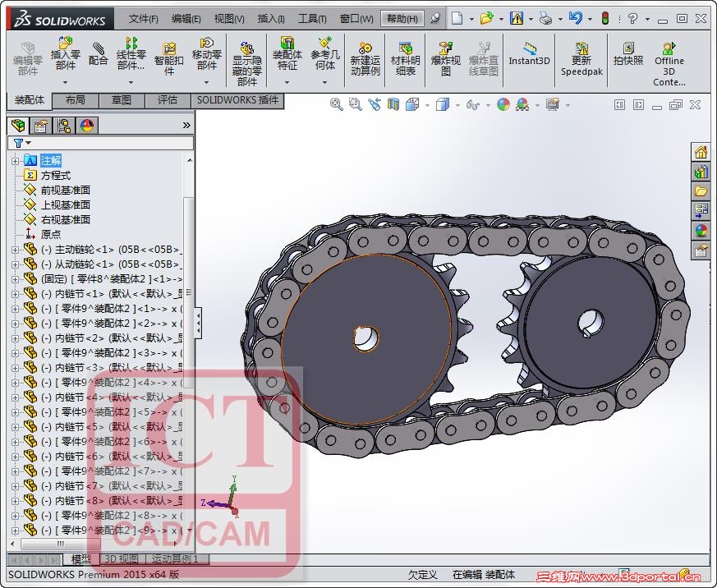Screen dimensions: 717x588
Task: Click the Open folder icon in title bar
Action: [x=486, y=18]
